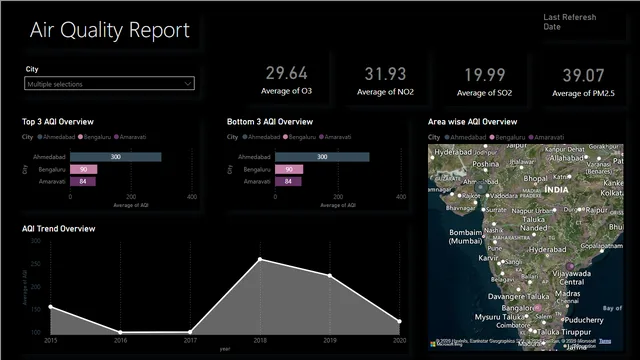
Task: Select Bengaluru legend entry in Top 3 chart
Action: click(x=94, y=137)
